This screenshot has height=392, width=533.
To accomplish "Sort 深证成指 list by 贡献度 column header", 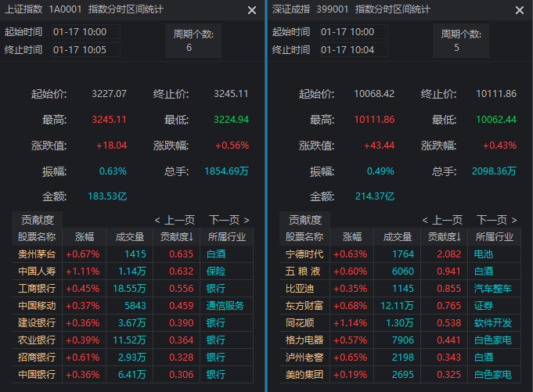I will pyautogui.click(x=443, y=236).
